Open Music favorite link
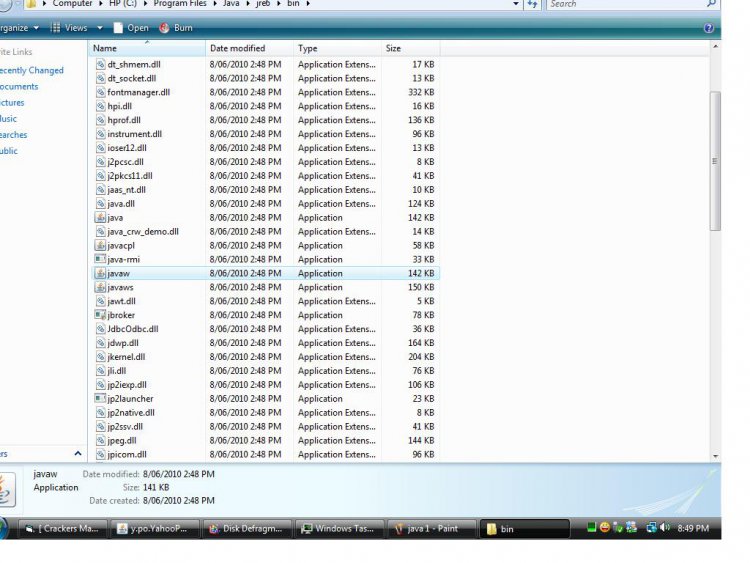This screenshot has width=750, height=563. tap(9, 119)
